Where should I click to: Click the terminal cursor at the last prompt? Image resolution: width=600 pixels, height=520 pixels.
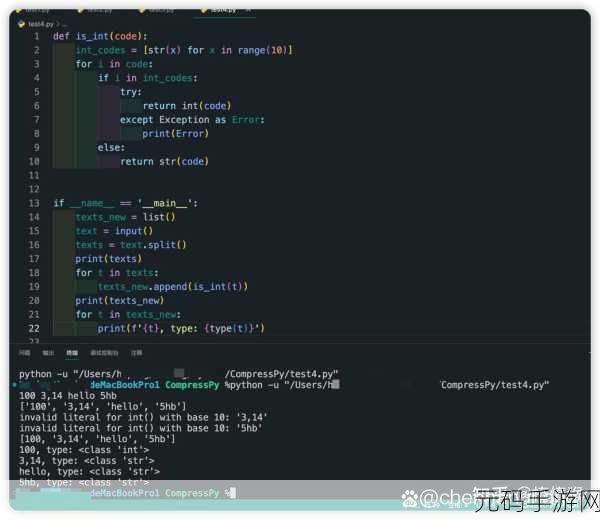tap(233, 493)
